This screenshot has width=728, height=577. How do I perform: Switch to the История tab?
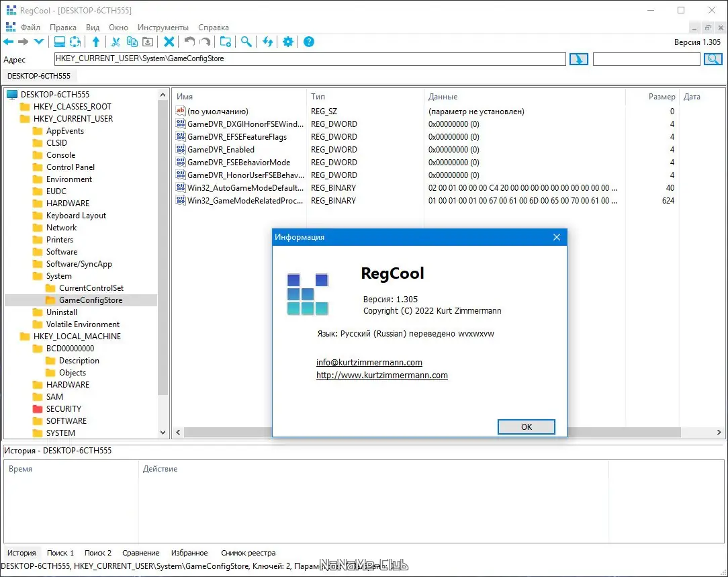pyautogui.click(x=21, y=553)
